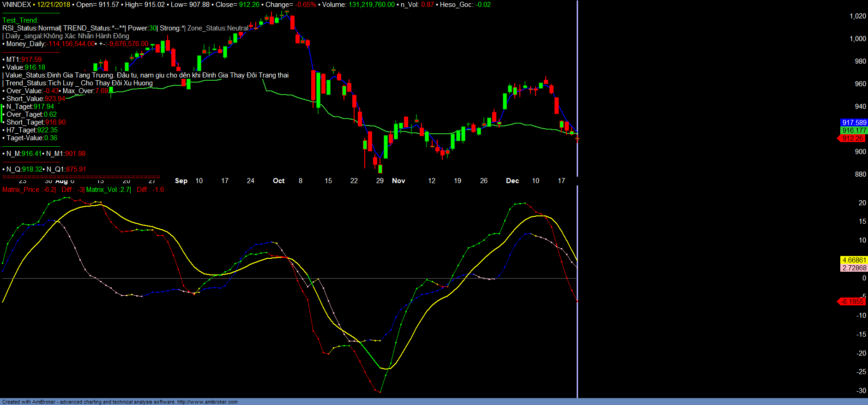868x405 pixels.
Task: Select the Test_Trend indicator title
Action: 20,20
